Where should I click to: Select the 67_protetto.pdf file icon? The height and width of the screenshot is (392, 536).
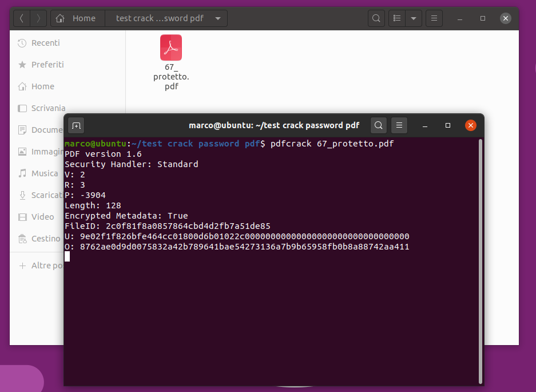coord(171,47)
